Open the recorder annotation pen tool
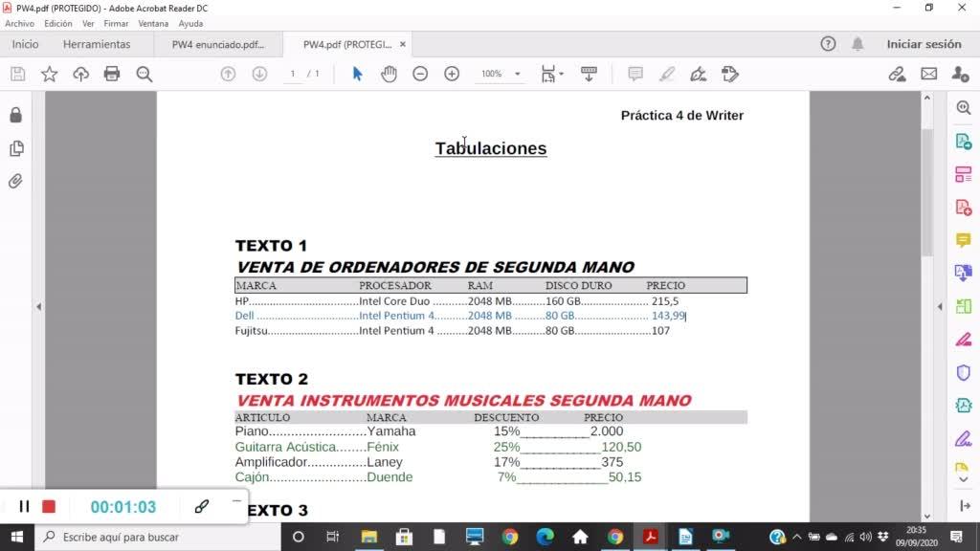 (201, 506)
